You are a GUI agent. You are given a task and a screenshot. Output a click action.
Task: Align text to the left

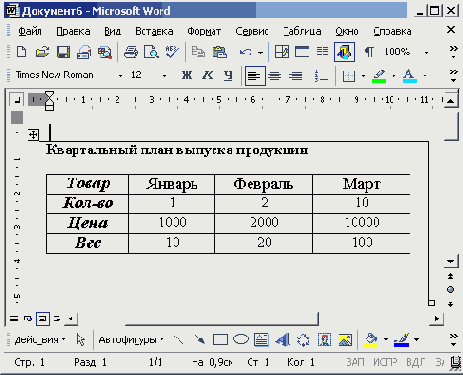tap(255, 76)
